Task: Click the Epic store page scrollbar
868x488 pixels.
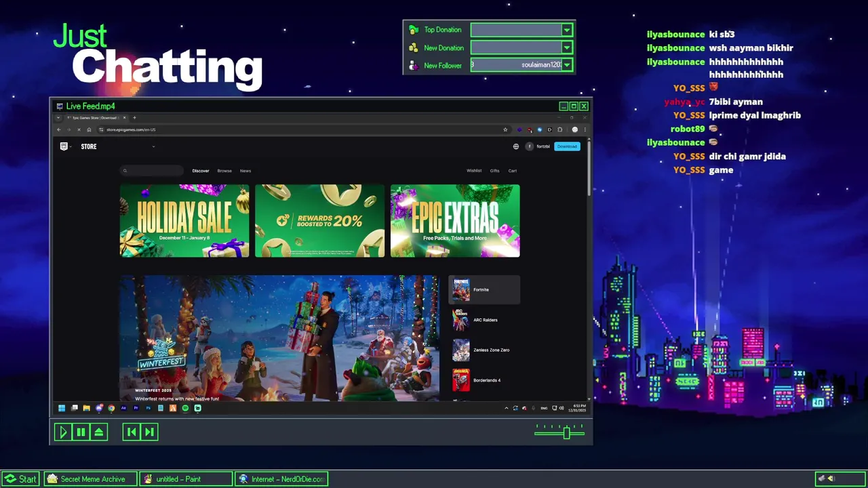Action: click(589, 168)
